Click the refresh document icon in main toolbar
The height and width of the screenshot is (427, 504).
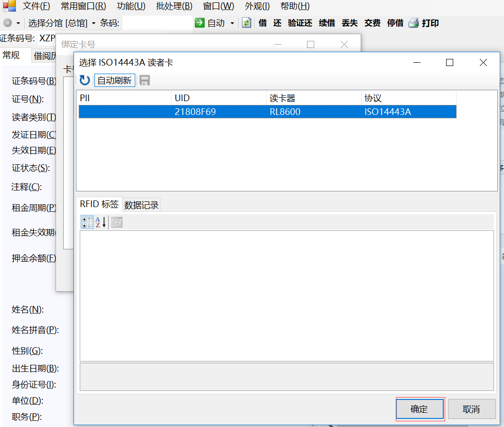(246, 23)
